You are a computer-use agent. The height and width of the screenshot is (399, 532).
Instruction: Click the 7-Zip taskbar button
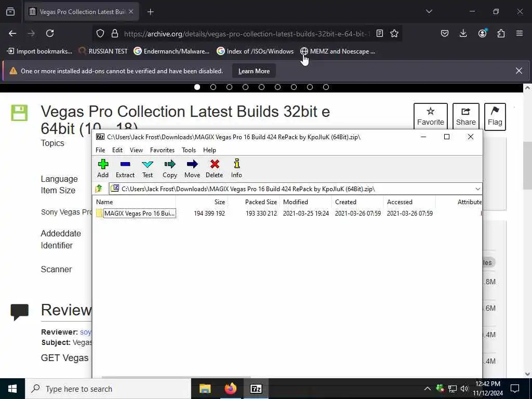pos(256,389)
